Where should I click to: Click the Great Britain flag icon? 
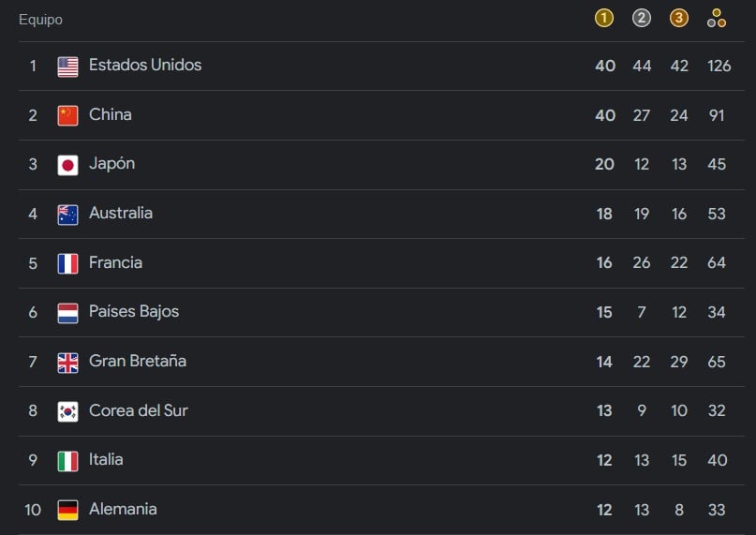(x=67, y=363)
